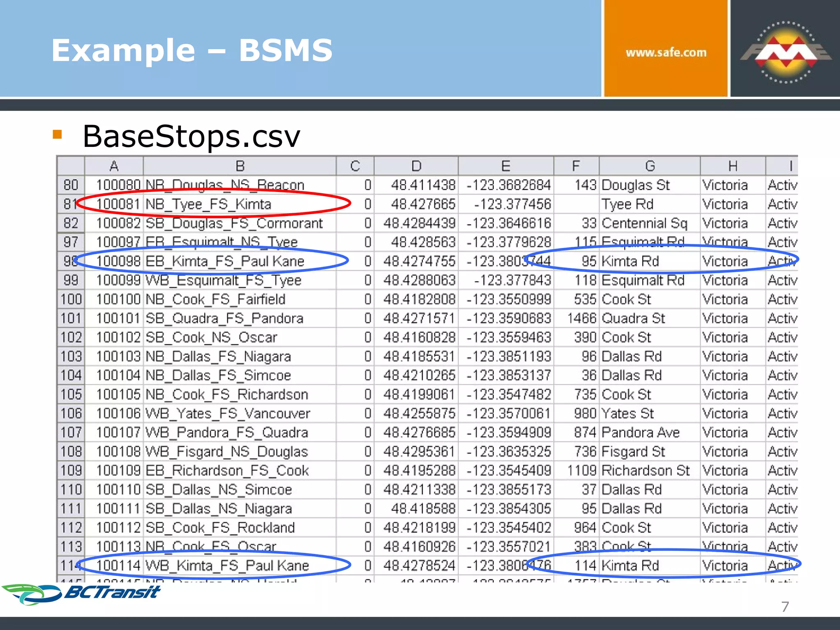The width and height of the screenshot is (840, 630).
Task: Click the BaseStops.csv heading
Action: [191, 137]
